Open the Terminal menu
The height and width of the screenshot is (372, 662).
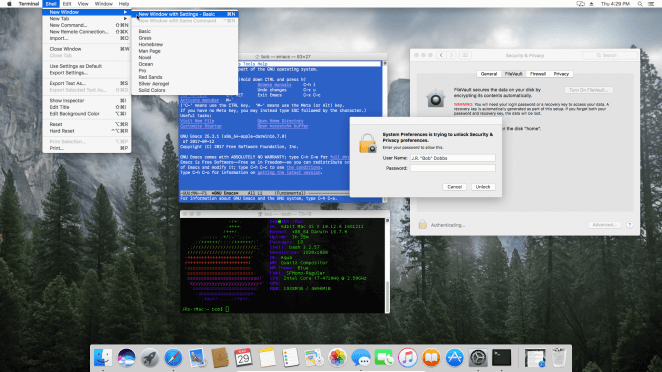point(29,4)
